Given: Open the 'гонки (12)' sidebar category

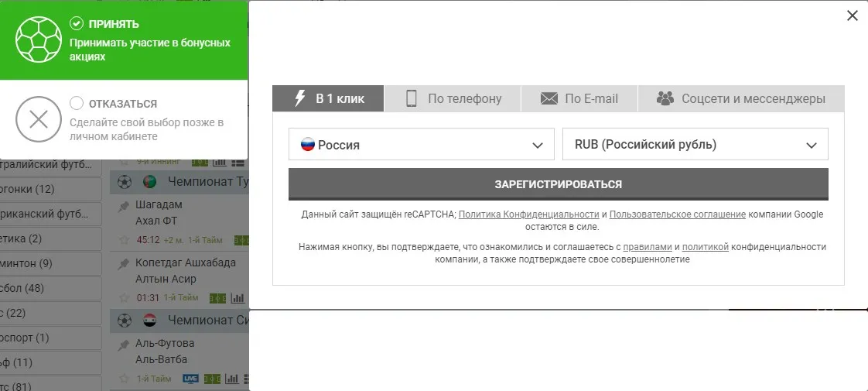Looking at the screenshot, I should click(x=50, y=190).
